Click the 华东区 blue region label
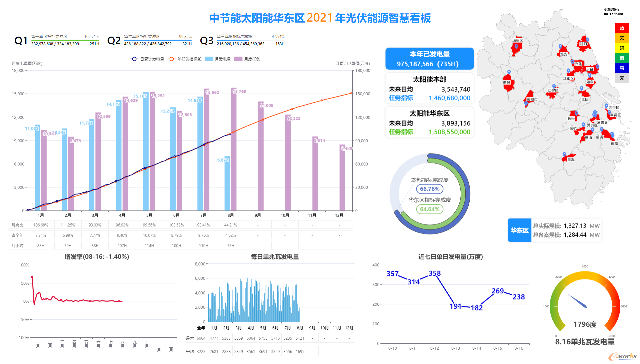 click(519, 230)
